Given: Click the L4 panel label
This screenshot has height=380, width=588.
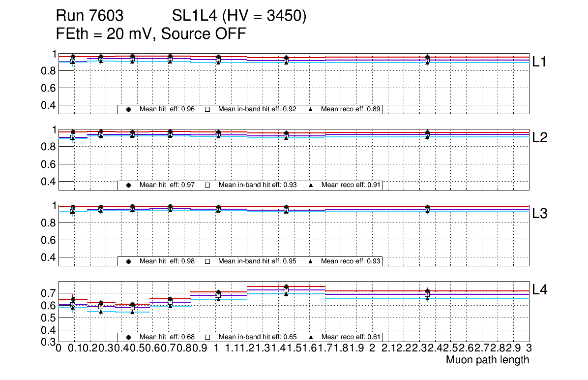Looking at the screenshot, I should click(x=540, y=289).
